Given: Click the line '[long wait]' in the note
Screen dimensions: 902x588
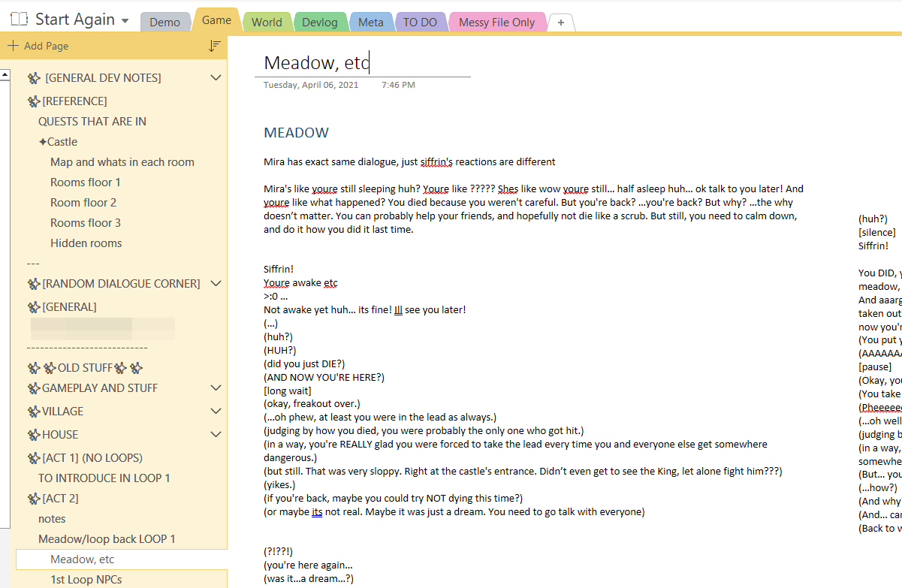Looking at the screenshot, I should [288, 390].
